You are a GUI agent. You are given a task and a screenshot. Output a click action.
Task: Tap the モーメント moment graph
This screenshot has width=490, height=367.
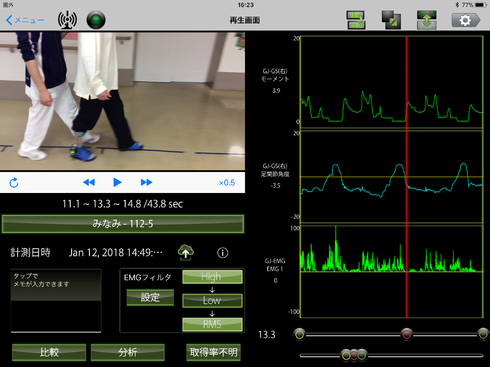[391, 82]
